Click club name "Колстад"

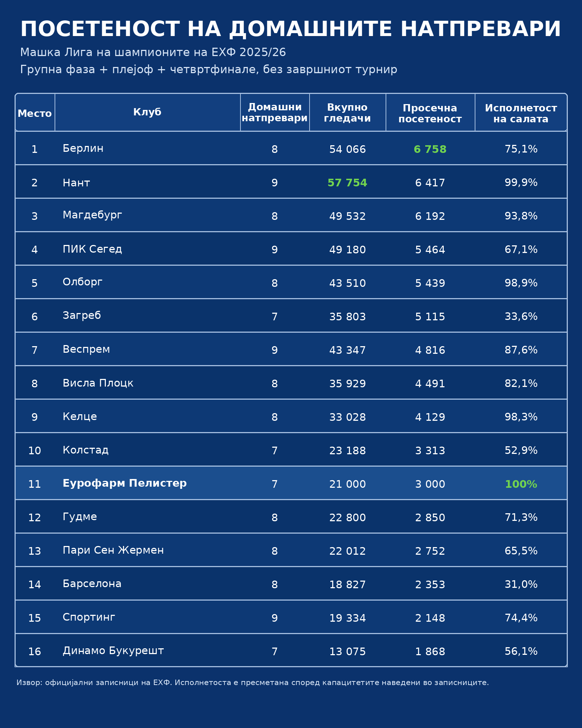point(85,450)
